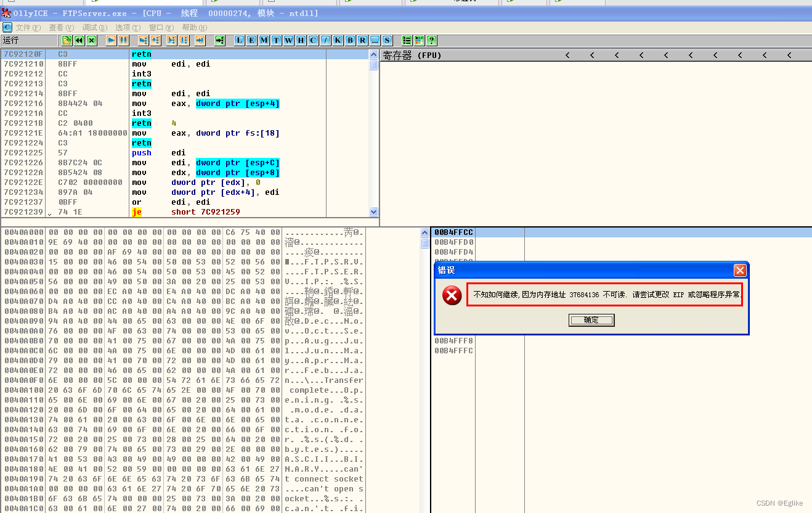812x513 pixels.
Task: Open Executable modules via E button
Action: (x=251, y=40)
